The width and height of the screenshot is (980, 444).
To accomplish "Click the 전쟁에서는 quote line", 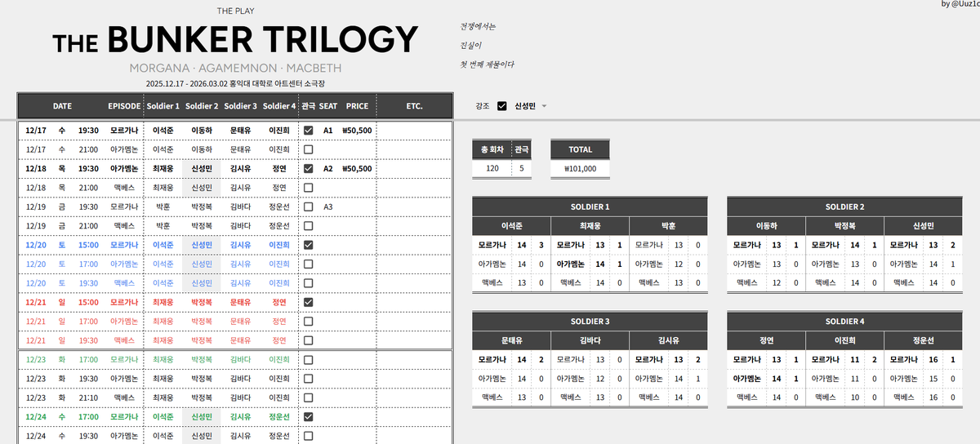I will point(478,26).
